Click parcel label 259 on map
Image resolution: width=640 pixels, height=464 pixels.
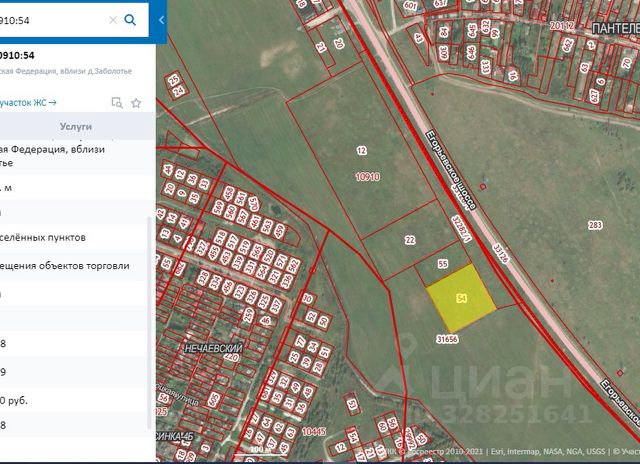coord(248,315)
